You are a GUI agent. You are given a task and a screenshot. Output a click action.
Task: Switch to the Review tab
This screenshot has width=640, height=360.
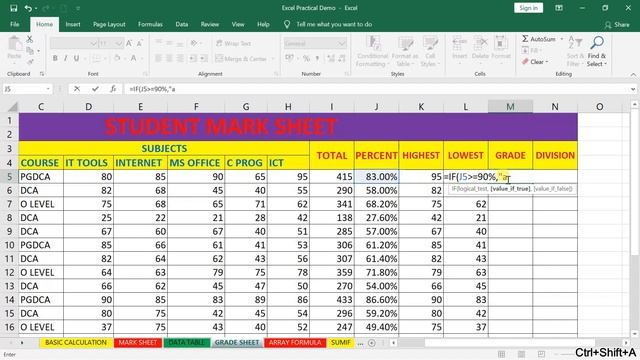pos(209,24)
